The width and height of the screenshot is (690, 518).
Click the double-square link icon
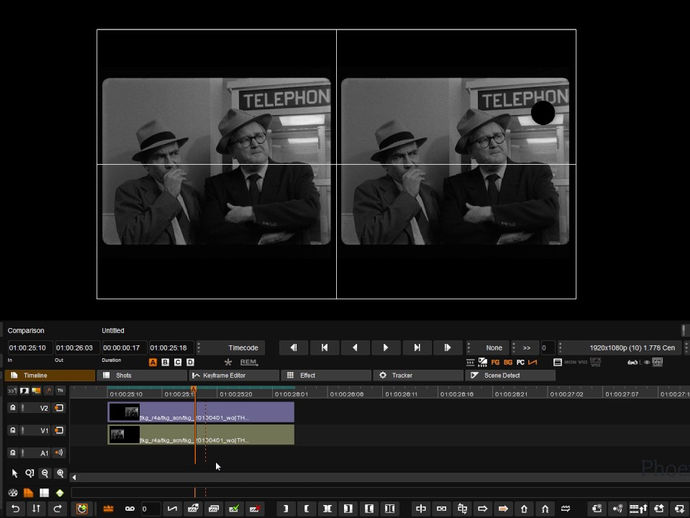[441, 509]
